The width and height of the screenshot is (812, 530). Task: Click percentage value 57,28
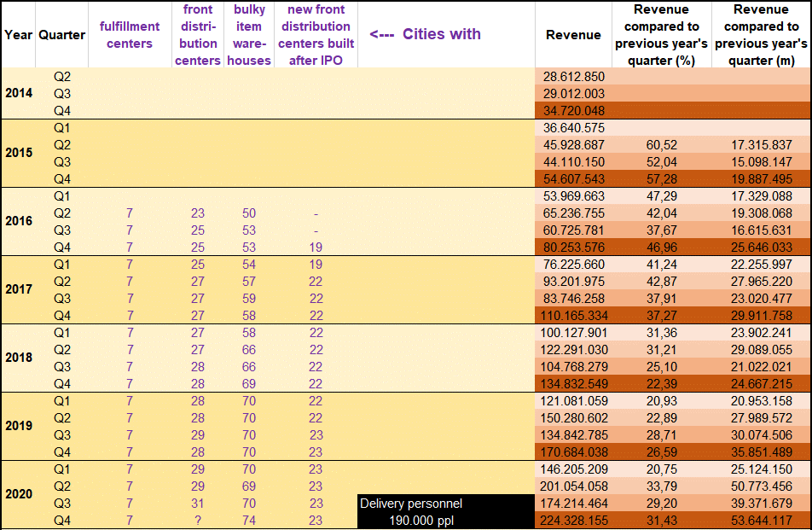(x=661, y=179)
